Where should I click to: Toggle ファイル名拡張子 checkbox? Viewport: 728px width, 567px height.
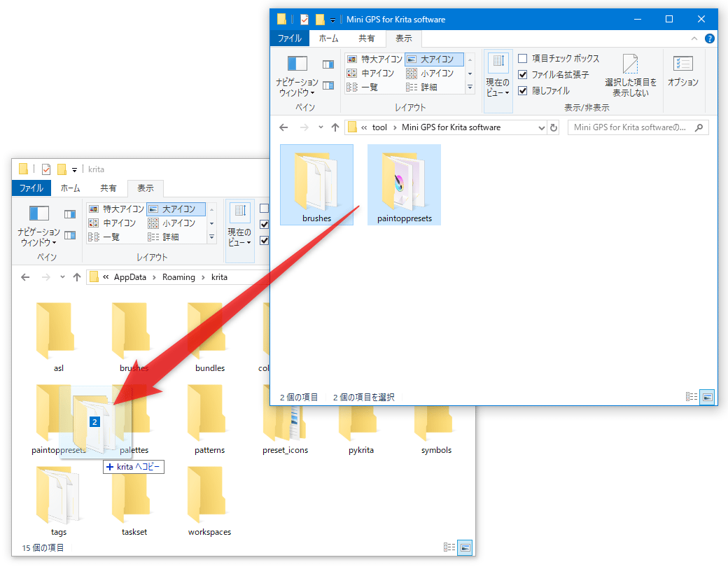click(523, 75)
